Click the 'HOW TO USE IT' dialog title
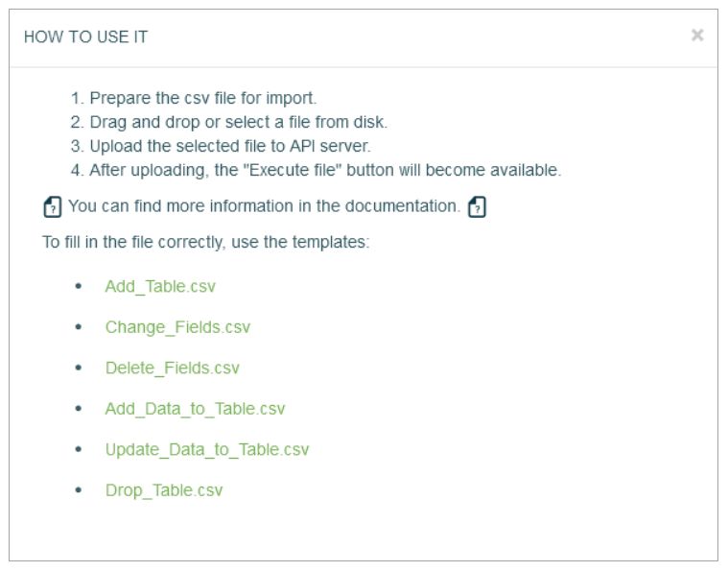Image resolution: width=728 pixels, height=571 pixels. 86,37
